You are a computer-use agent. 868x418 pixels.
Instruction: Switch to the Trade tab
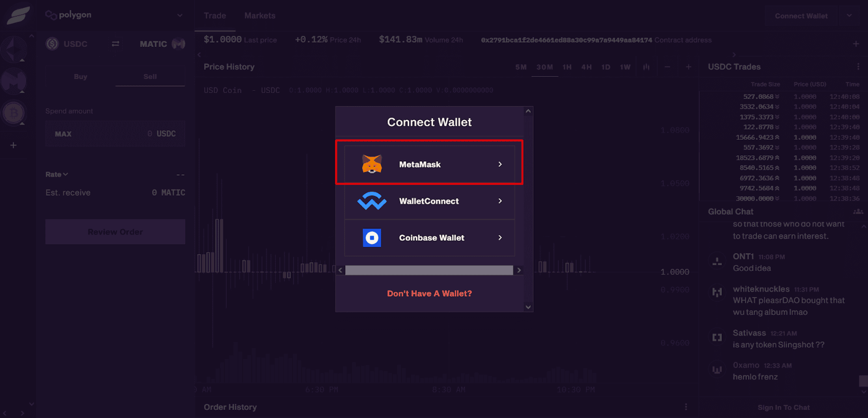(x=215, y=16)
